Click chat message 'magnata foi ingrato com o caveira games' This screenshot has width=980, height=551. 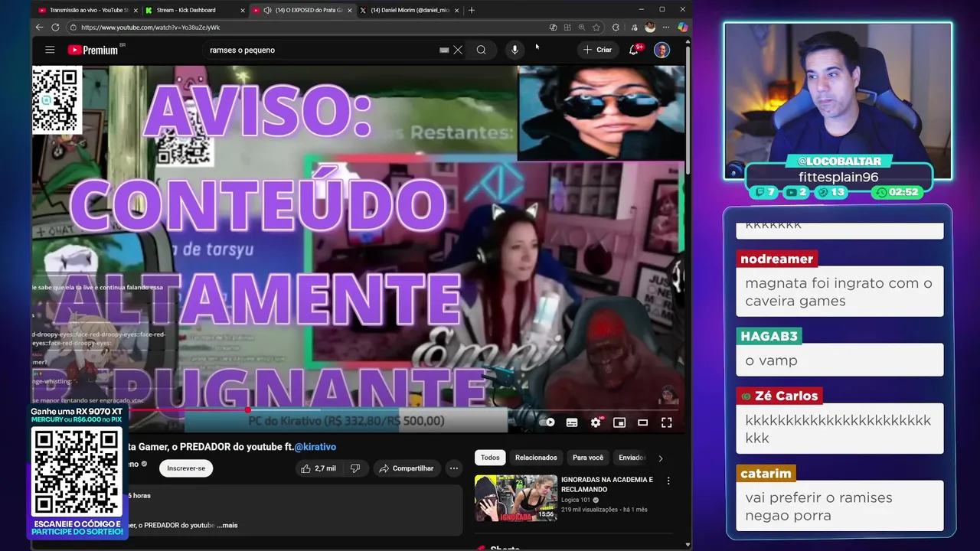(x=839, y=292)
